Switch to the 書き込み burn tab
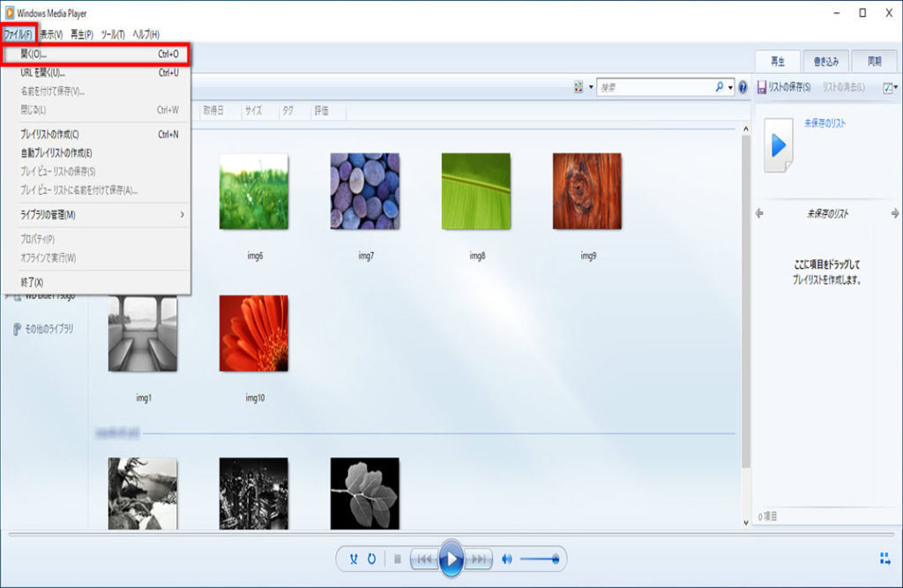 click(x=825, y=62)
